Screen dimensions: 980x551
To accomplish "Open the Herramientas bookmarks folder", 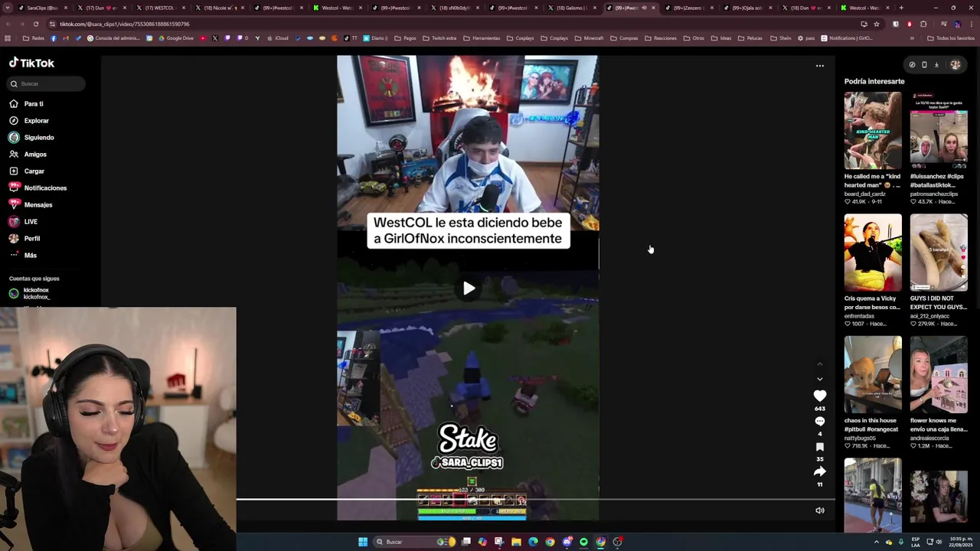I will click(482, 38).
